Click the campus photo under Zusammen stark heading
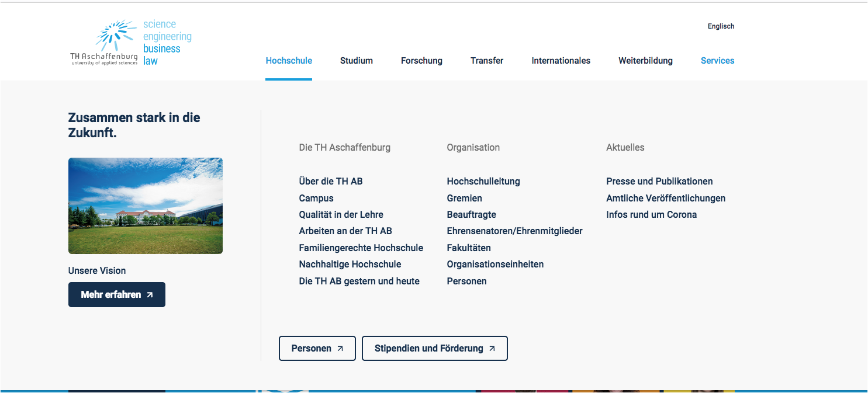The image size is (868, 393). click(x=145, y=206)
